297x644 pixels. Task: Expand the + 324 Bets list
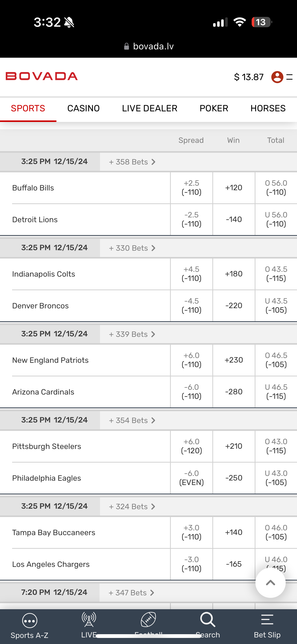tap(132, 506)
